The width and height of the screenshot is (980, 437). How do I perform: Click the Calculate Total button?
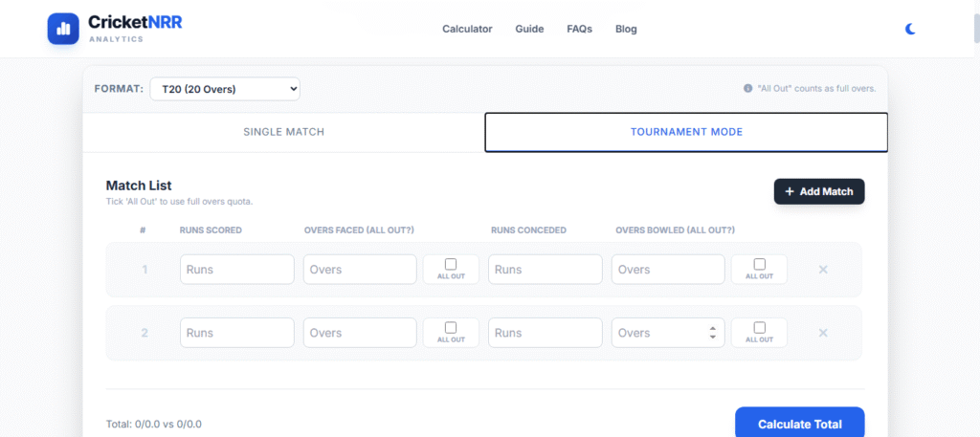799,424
